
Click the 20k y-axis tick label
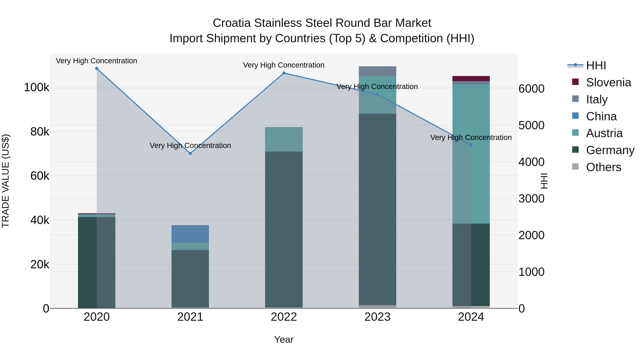click(40, 264)
